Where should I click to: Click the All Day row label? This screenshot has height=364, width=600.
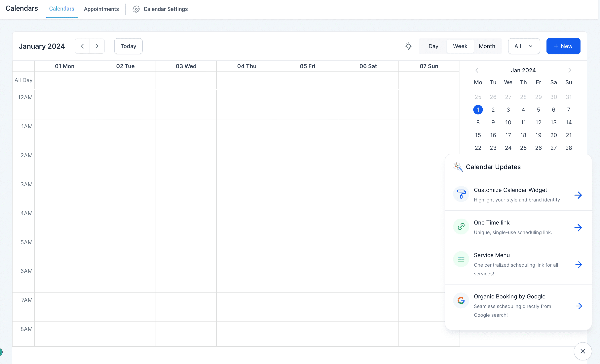[x=23, y=80]
